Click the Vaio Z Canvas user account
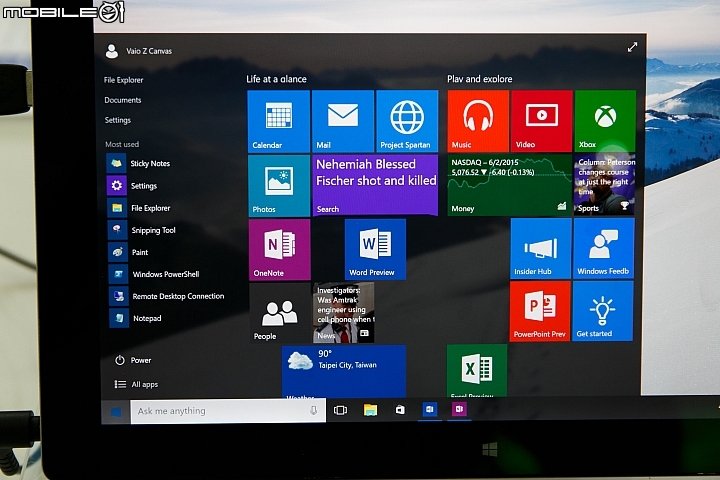720x480 pixels. pos(139,51)
